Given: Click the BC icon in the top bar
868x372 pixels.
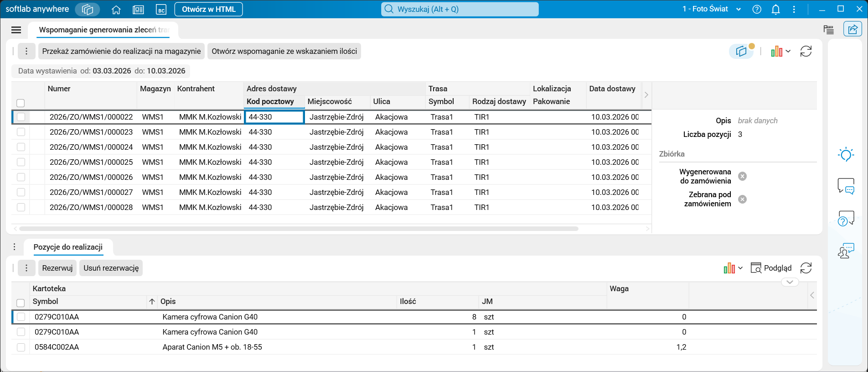Looking at the screenshot, I should pos(161,10).
